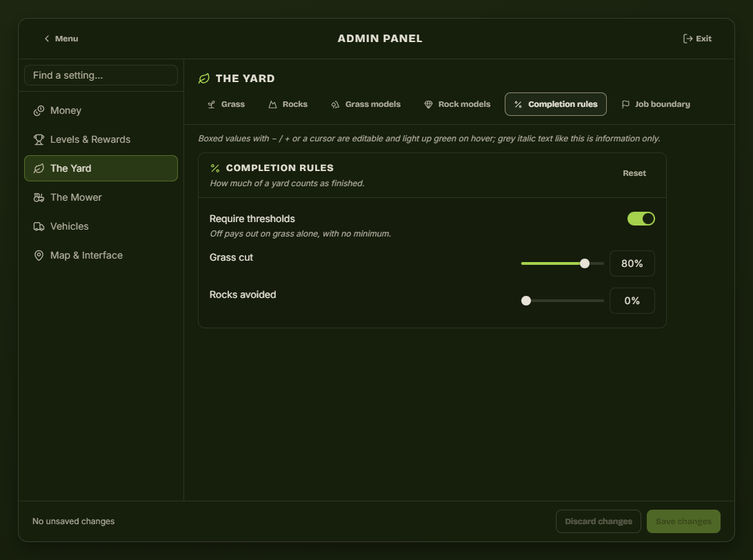This screenshot has height=560, width=753.
Task: Reset the Completion Rules section
Action: point(634,173)
